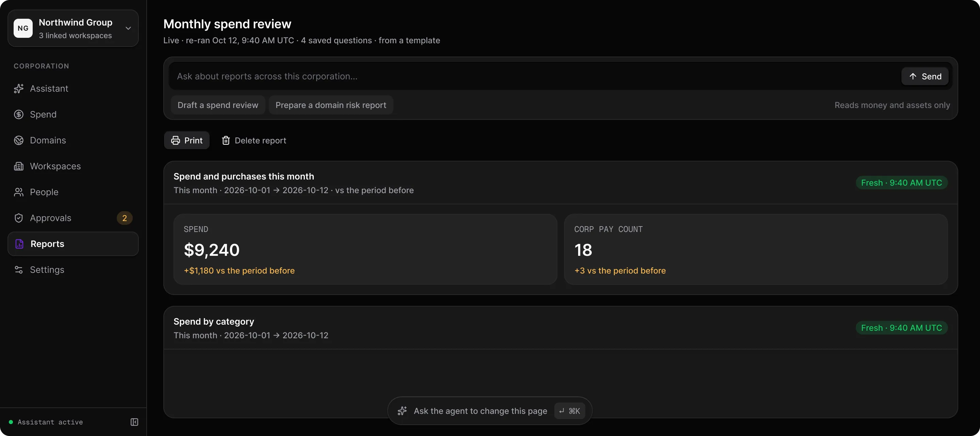Screen dimensions: 980x436
Task: Click Fresh badge on Spend and purchases card
Action: pyautogui.click(x=901, y=183)
